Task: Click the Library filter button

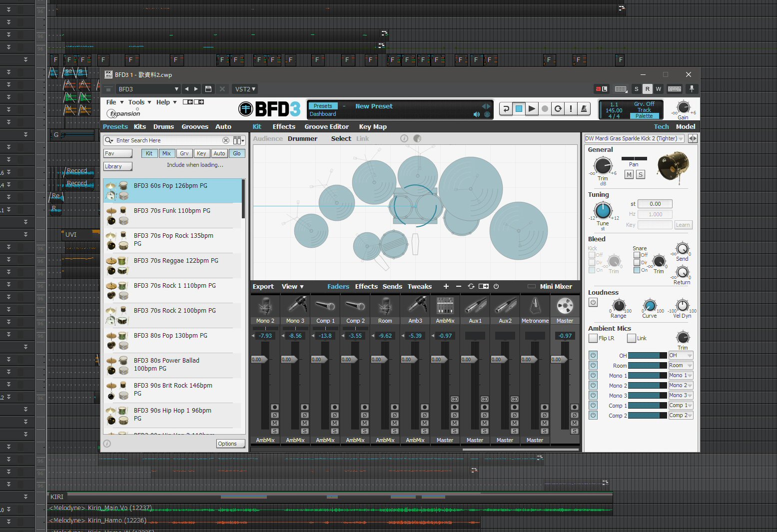Action: point(118,166)
